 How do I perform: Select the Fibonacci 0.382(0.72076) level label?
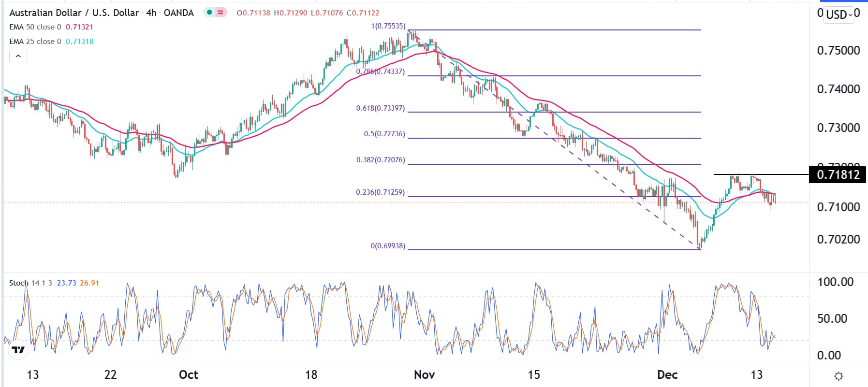381,160
